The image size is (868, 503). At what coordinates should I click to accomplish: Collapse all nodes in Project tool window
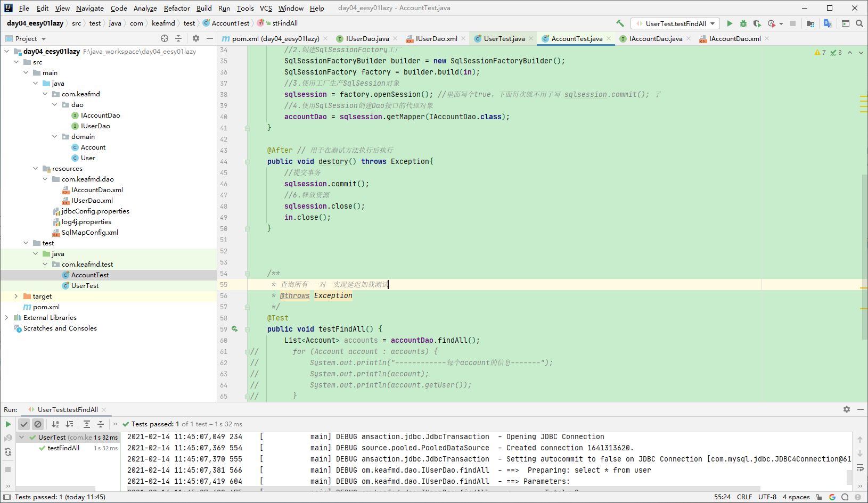178,38
